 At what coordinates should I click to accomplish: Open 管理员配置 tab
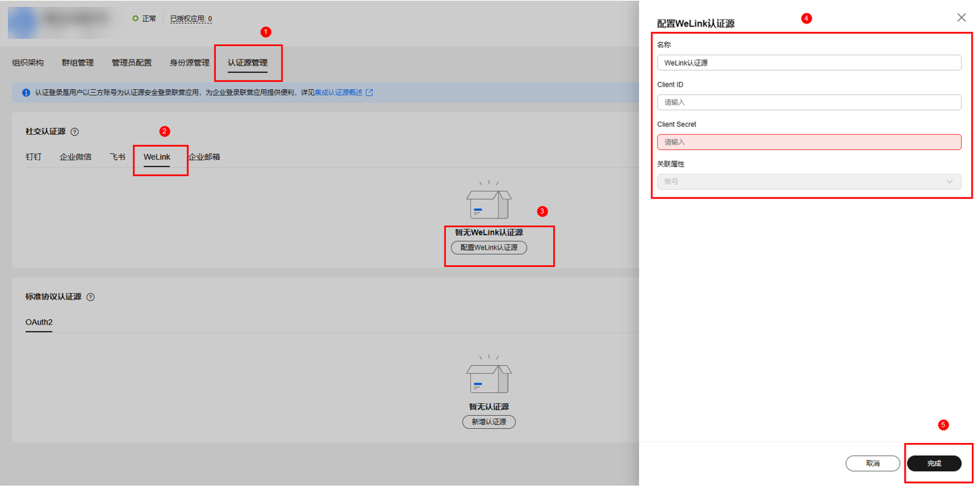click(x=132, y=63)
